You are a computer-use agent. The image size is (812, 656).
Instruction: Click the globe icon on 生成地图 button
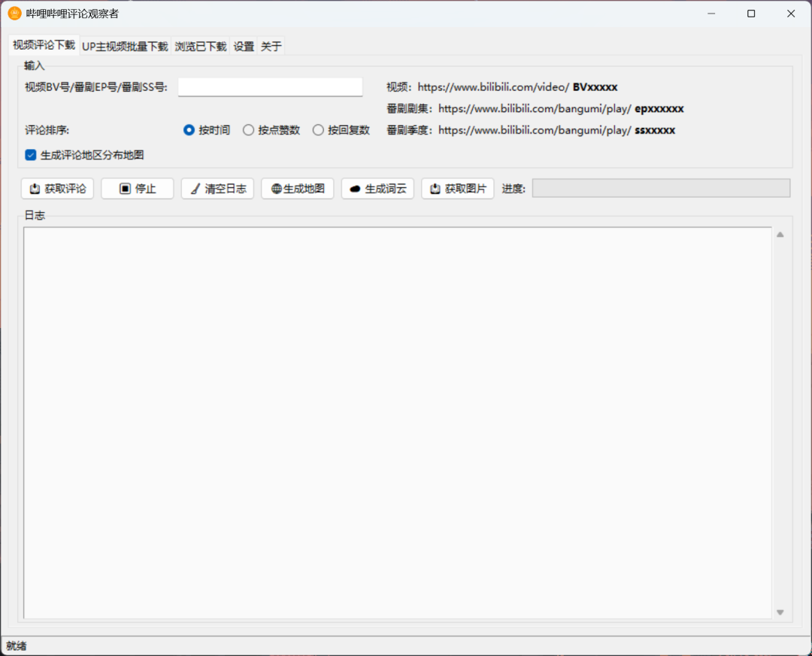click(x=276, y=188)
